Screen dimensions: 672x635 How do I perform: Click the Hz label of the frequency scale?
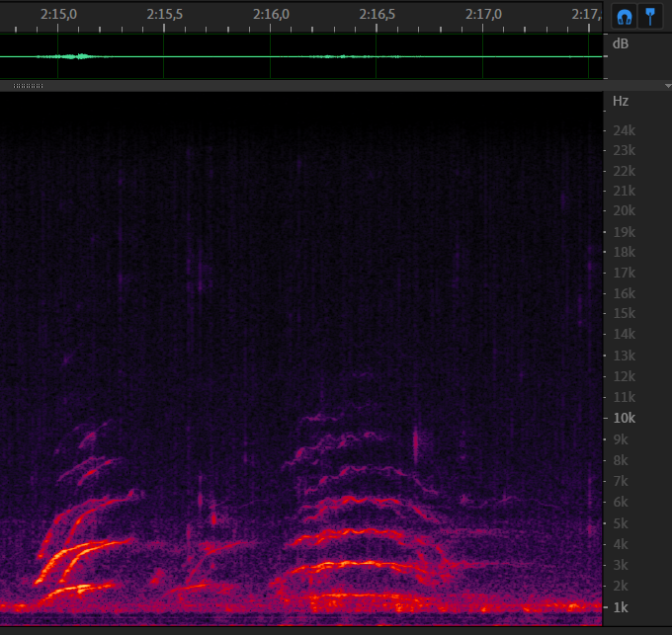[621, 101]
